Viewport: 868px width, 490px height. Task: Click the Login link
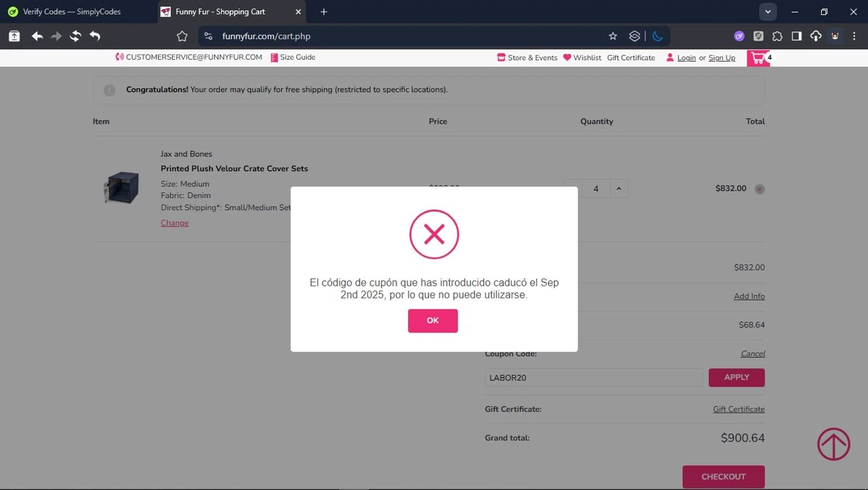point(686,58)
